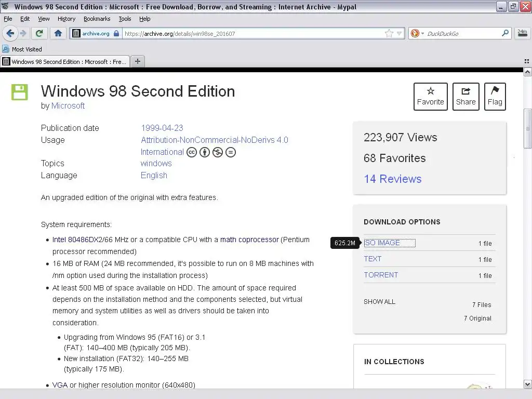This screenshot has height=399, width=532.
Task: Click the International license text link
Action: (x=162, y=152)
